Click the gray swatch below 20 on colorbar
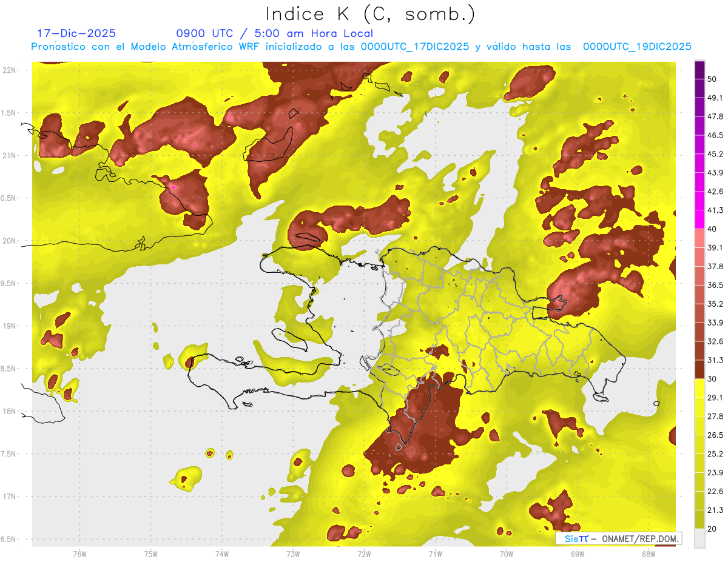The height and width of the screenshot is (562, 728). pos(700,538)
